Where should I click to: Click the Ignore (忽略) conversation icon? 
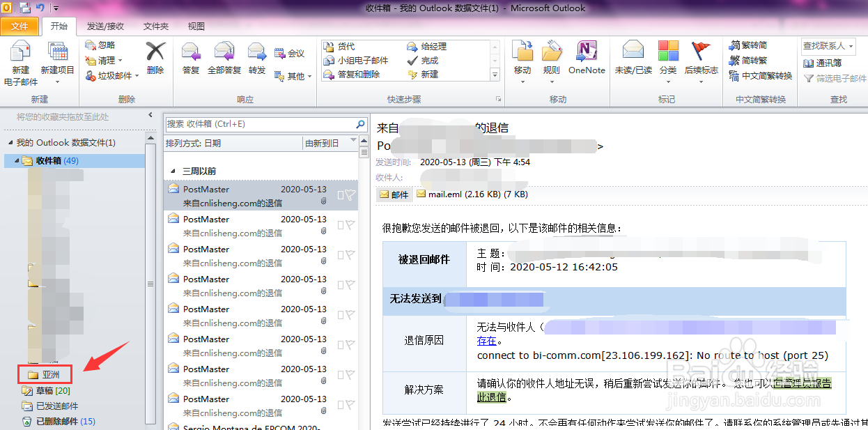pos(101,45)
